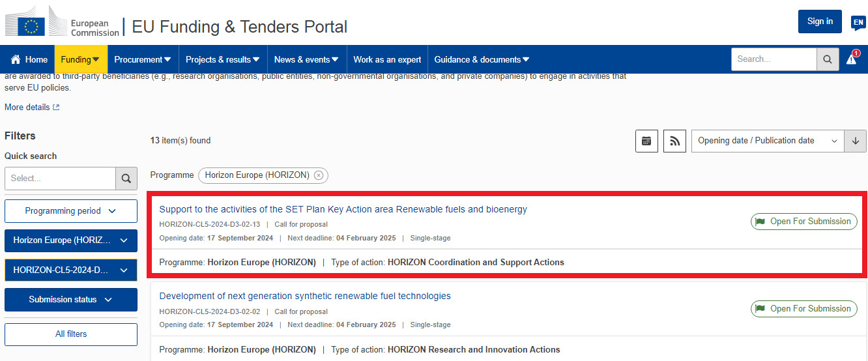868x361 pixels.
Task: Expand the HORIZON-CL5-2024-D call filter
Action: click(71, 270)
